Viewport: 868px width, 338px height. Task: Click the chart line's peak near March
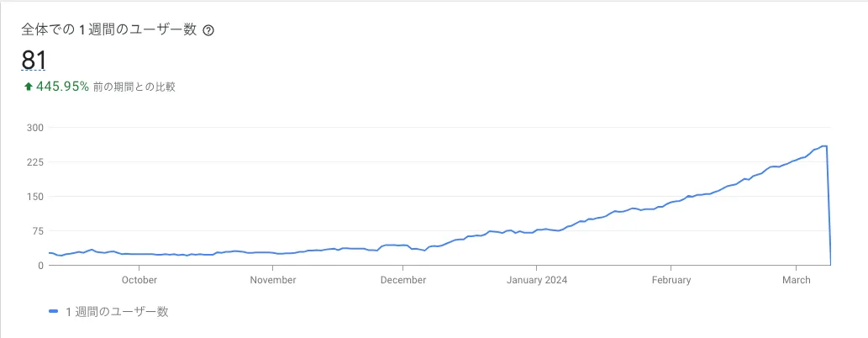(x=825, y=146)
